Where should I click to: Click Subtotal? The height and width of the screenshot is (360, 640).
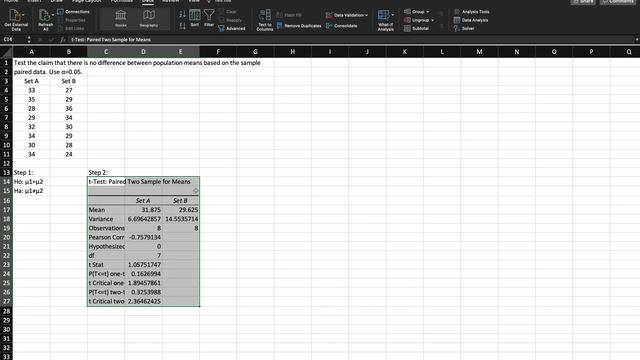(x=416, y=29)
